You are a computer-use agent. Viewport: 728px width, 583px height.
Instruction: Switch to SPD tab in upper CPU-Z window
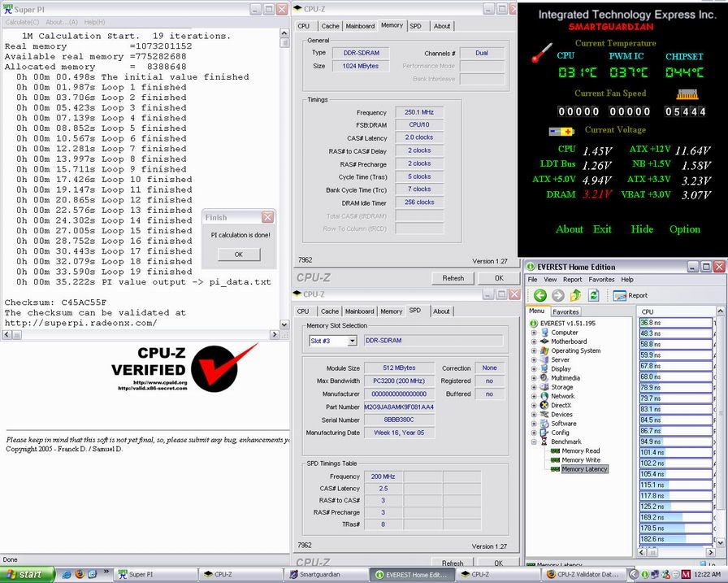[x=415, y=26]
